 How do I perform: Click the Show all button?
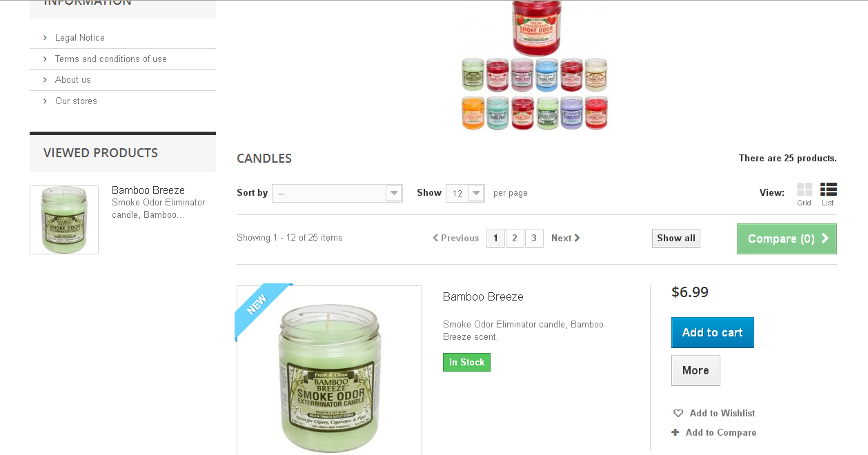(676, 238)
